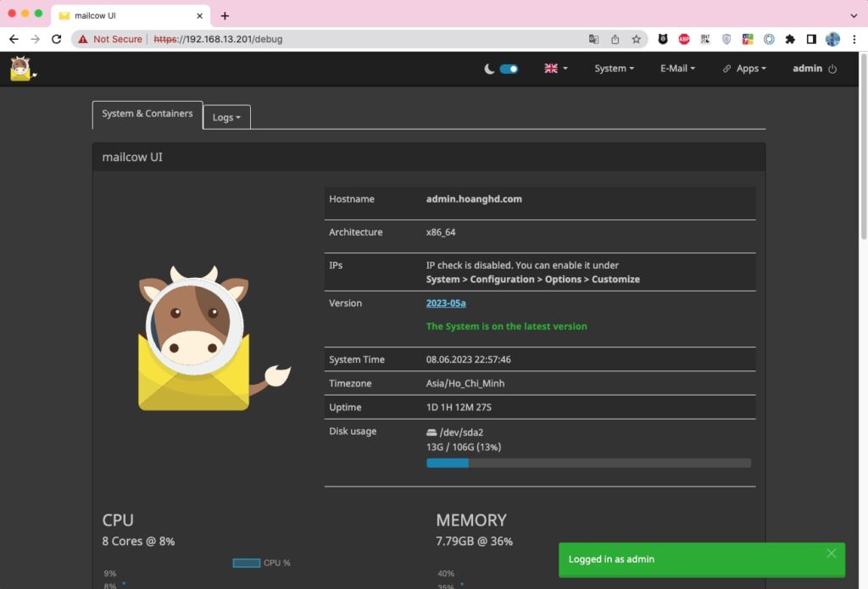
Task: Click the admin.hoanghd.com hostname text
Action: (x=474, y=198)
